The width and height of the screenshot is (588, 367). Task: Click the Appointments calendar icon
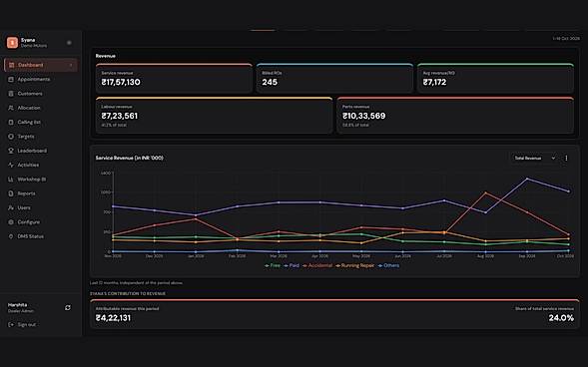[11, 80]
